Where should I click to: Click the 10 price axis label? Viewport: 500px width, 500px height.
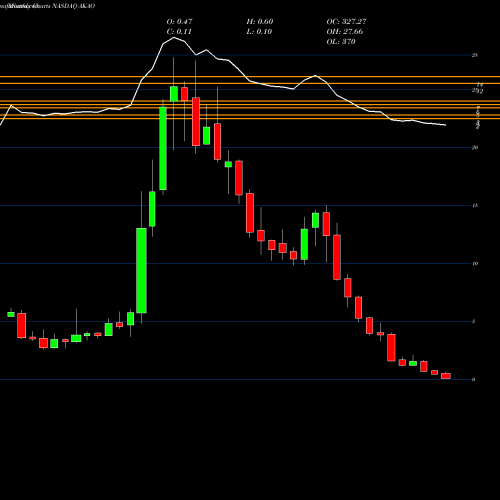(475, 264)
